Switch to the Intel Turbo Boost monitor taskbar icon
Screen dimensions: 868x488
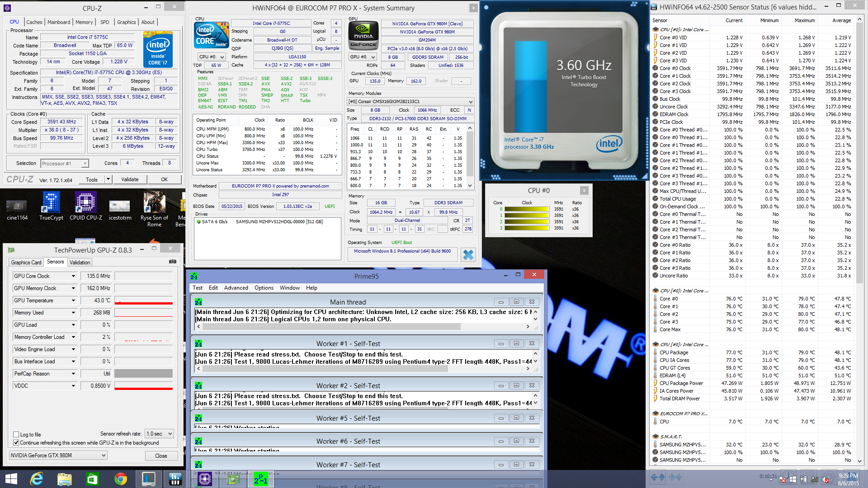(x=149, y=479)
